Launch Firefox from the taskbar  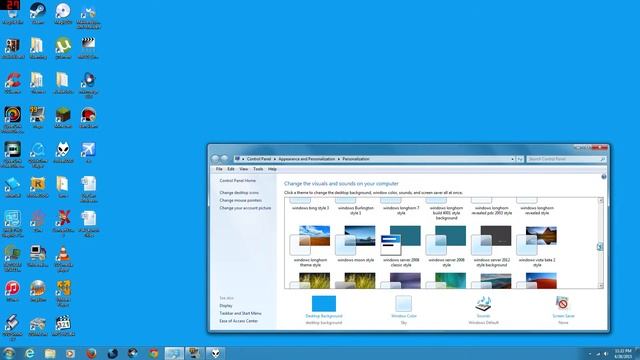coord(91,353)
